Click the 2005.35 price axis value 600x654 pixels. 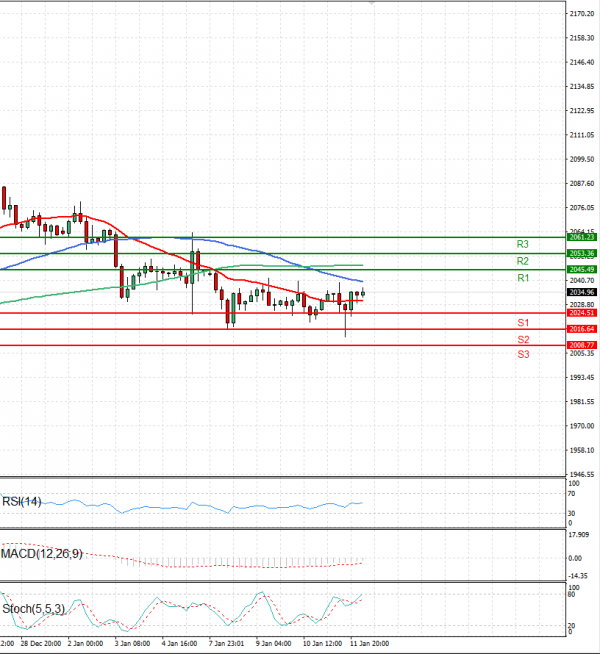click(582, 353)
